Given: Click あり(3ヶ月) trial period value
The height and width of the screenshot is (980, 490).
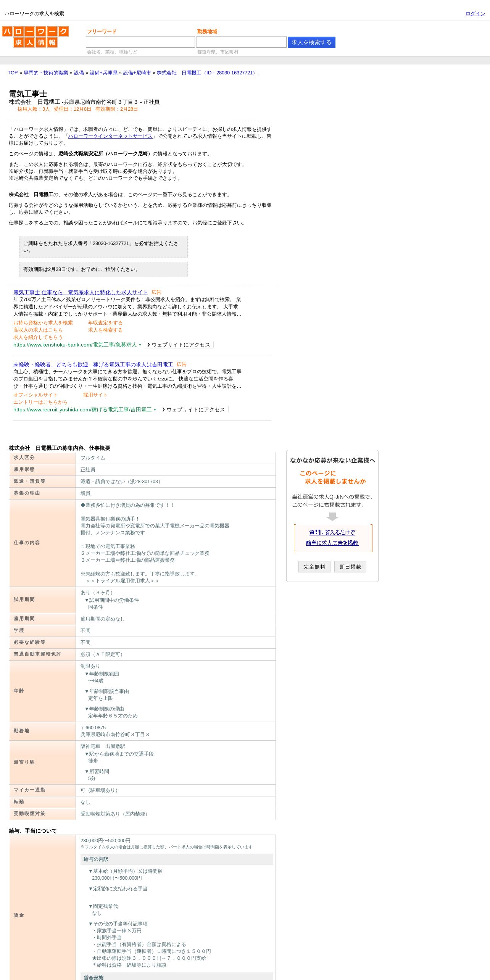Looking at the screenshot, I should tap(98, 593).
